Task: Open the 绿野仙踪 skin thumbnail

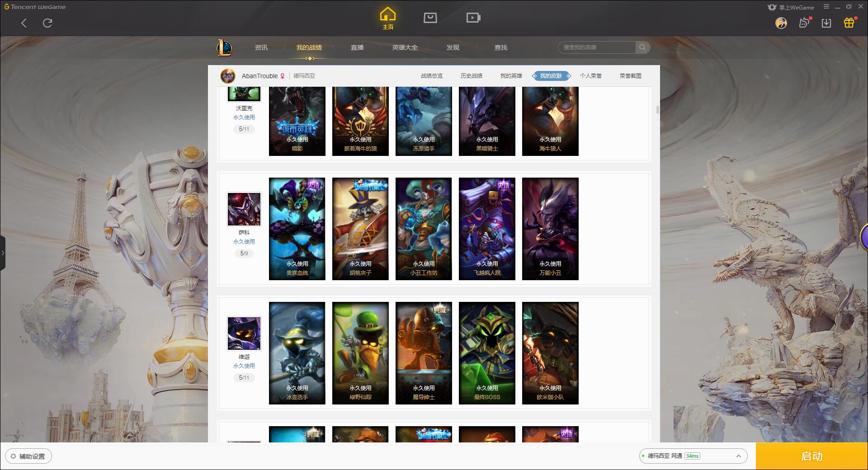Action: coord(360,353)
